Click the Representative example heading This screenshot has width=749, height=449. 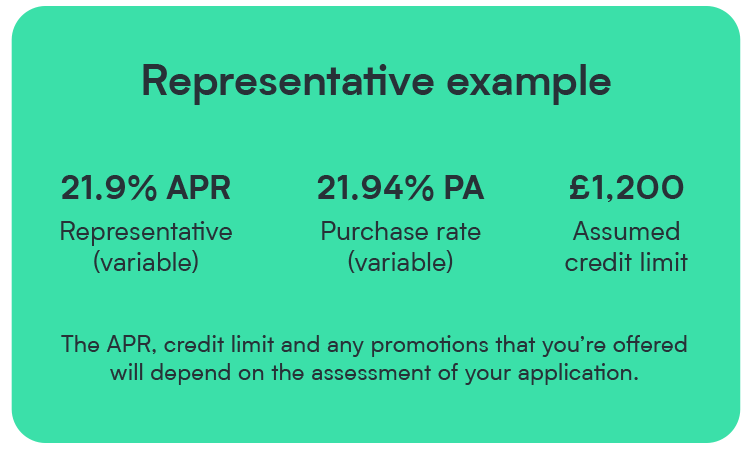[x=376, y=82]
